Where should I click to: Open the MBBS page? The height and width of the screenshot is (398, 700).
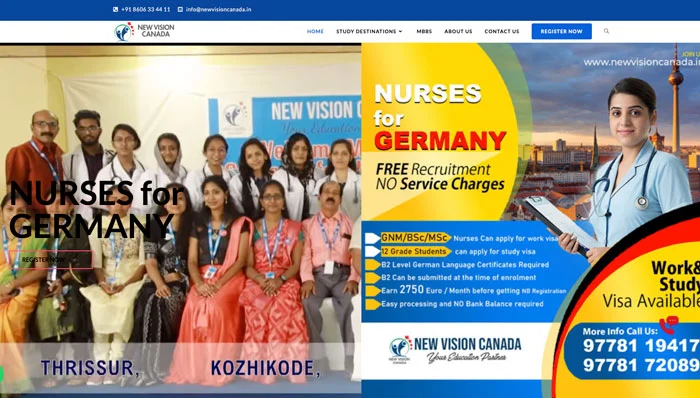(424, 31)
